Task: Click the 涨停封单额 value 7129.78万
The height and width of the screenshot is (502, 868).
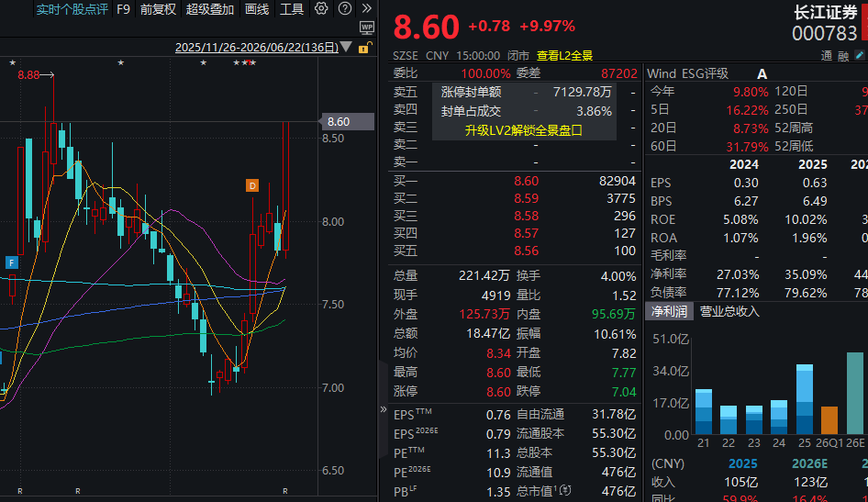Action: tap(583, 92)
